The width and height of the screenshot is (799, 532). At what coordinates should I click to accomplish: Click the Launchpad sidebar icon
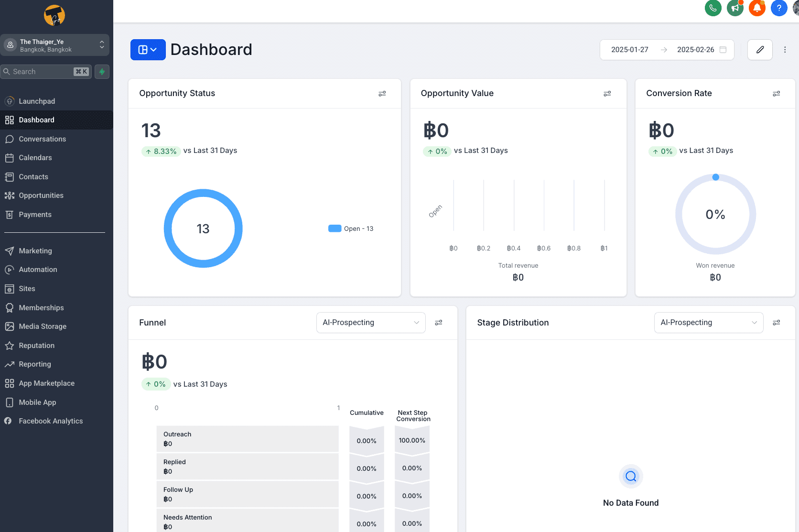[x=10, y=101]
